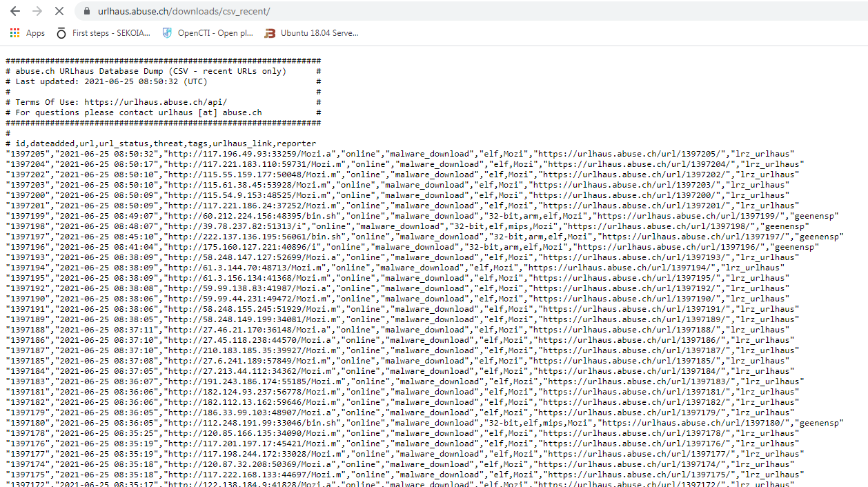Navigate back to the previous page

[14, 11]
